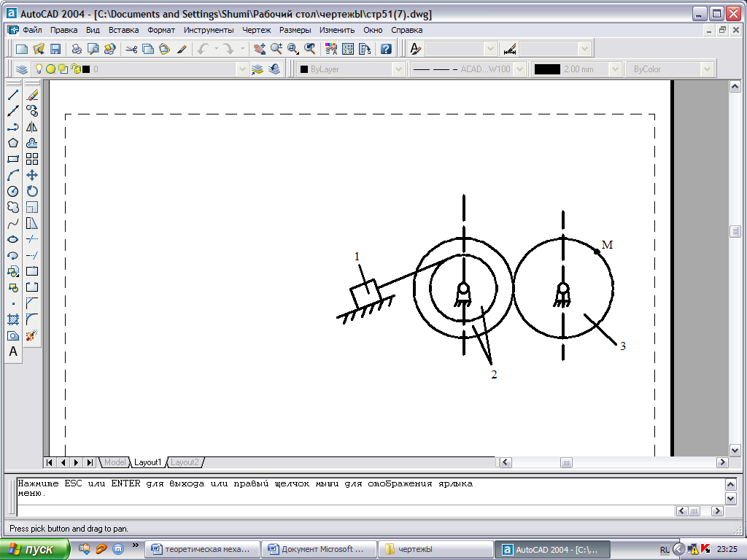Select the Array tool
The image size is (747, 560).
(x=32, y=159)
